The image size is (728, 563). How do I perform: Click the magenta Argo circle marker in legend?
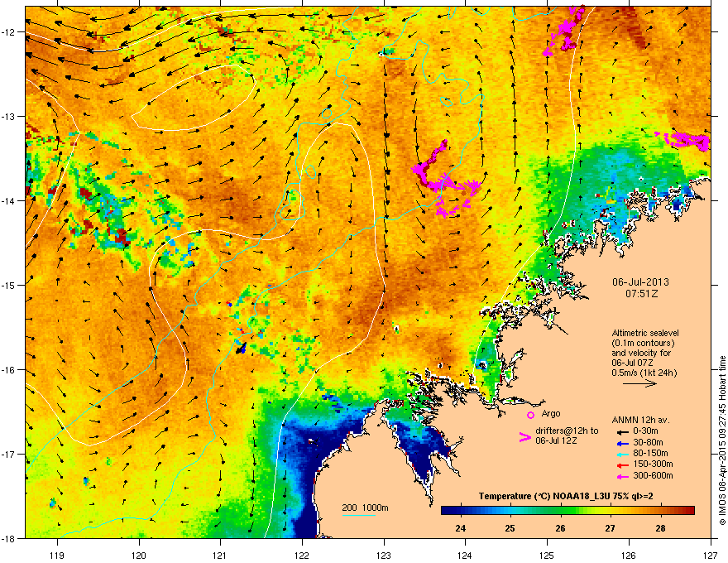[530, 415]
